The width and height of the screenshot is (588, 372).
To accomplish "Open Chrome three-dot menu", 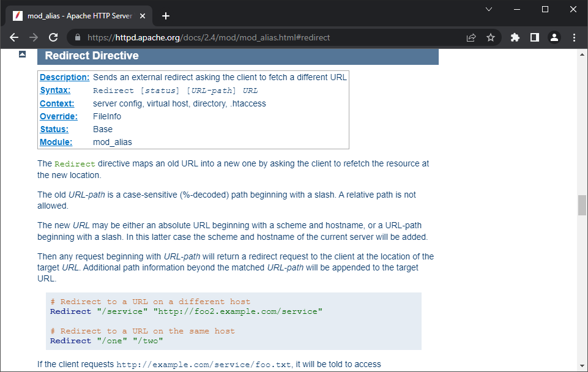I will pos(574,37).
